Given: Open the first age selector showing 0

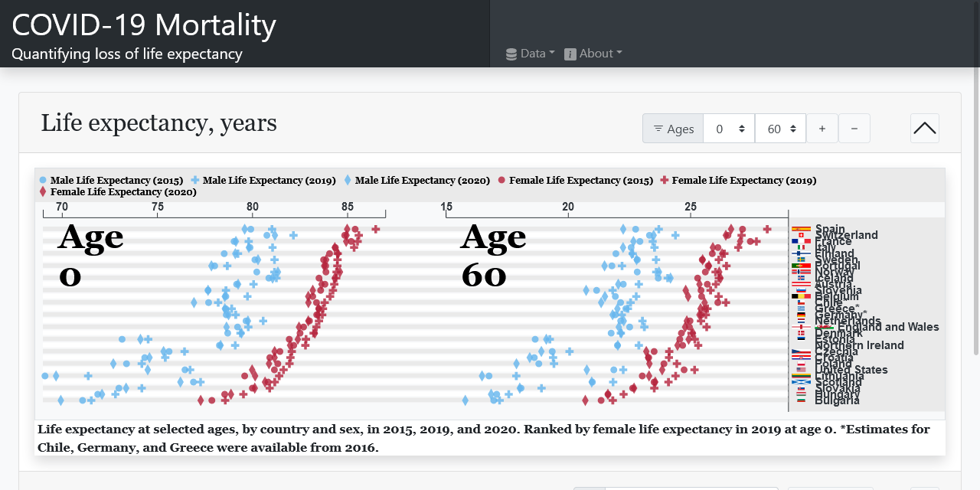Looking at the screenshot, I should coord(729,128).
